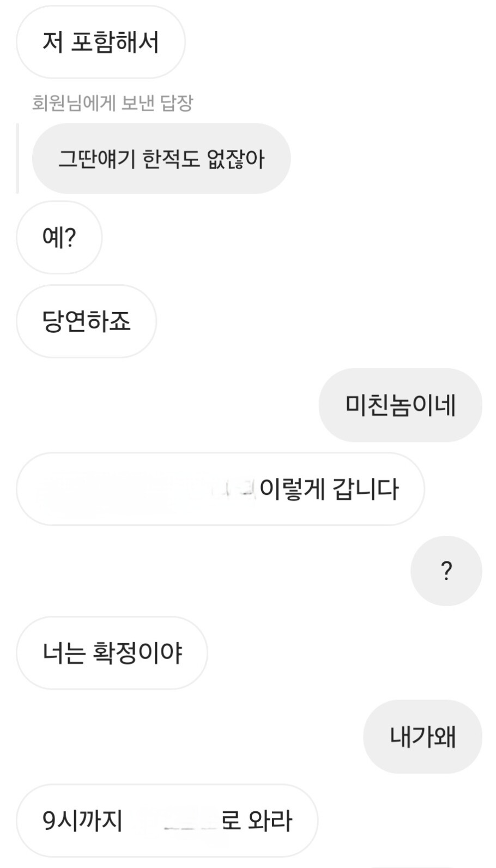Tap the "9시까지" text in last message
Image resolution: width=496 pixels, height=868 pixels.
coord(83,821)
